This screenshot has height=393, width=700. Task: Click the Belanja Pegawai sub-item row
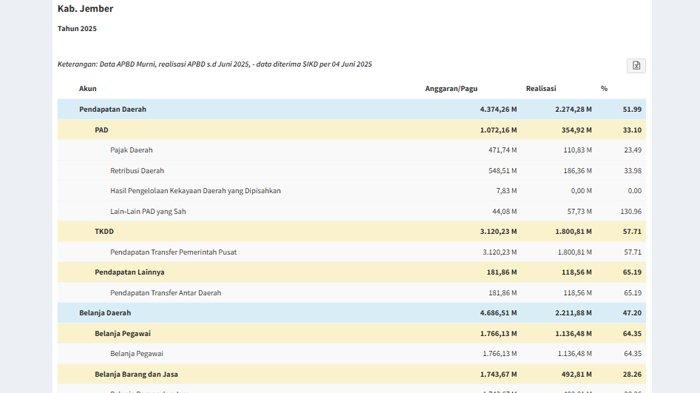[x=351, y=354]
